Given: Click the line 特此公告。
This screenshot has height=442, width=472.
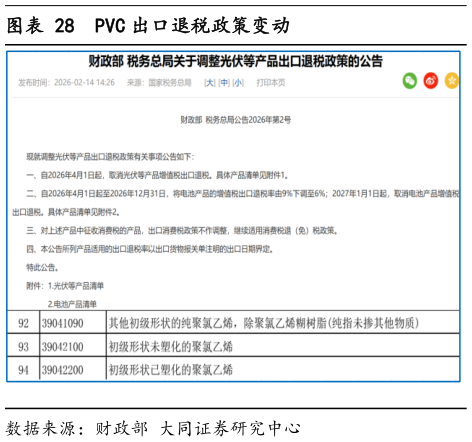Looking at the screenshot, I should [x=43, y=267].
